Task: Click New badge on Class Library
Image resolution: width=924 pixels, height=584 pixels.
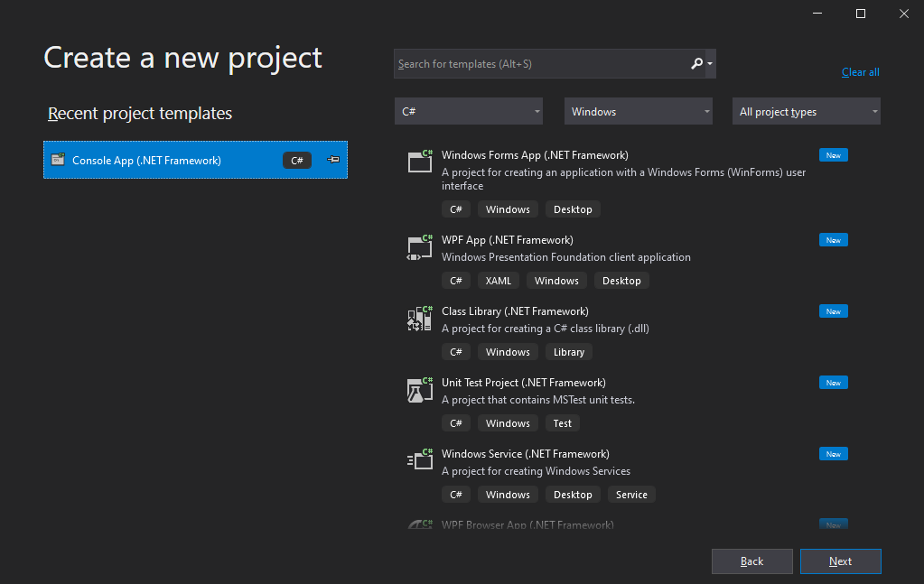Action: click(834, 311)
